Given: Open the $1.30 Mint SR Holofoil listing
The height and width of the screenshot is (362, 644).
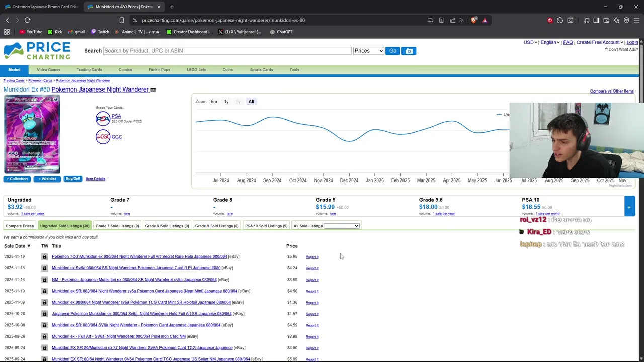Looking at the screenshot, I should 141,303.
